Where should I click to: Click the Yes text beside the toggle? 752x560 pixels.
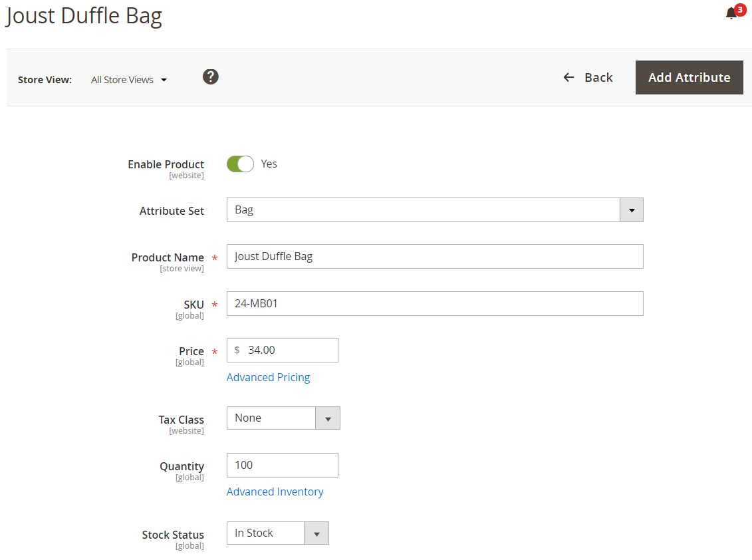tap(269, 164)
